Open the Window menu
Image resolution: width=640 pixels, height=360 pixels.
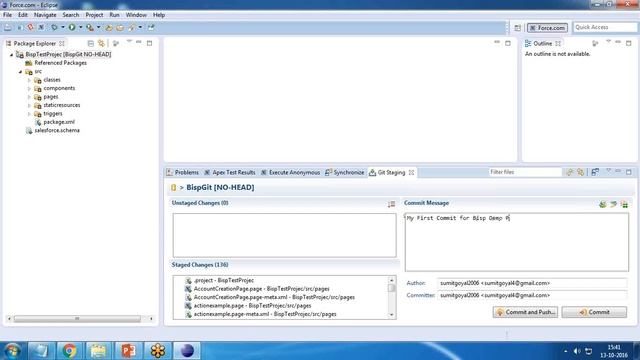coord(136,15)
